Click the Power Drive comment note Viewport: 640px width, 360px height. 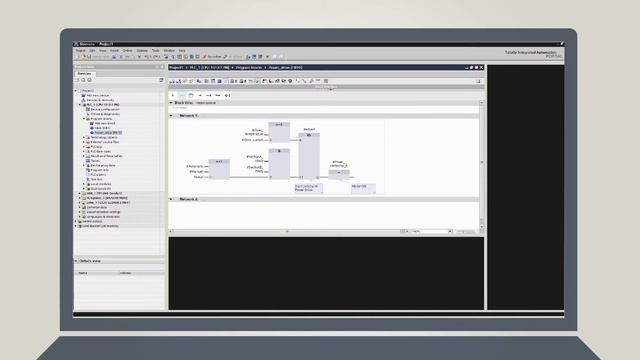coord(308,188)
